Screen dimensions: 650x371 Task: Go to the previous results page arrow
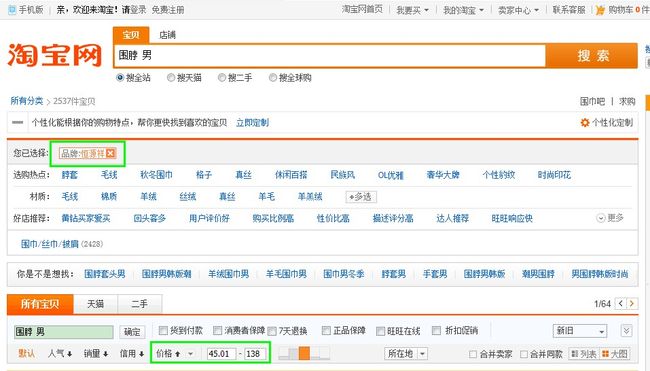pyautogui.click(x=620, y=304)
